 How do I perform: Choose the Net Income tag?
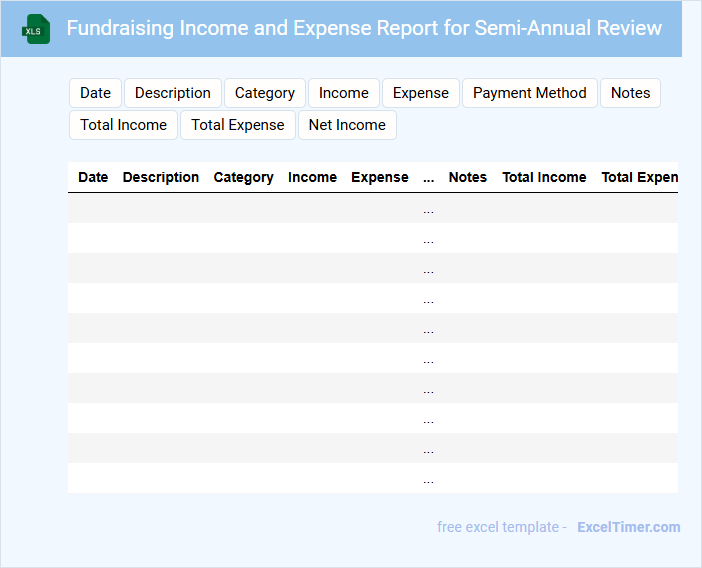coord(347,125)
